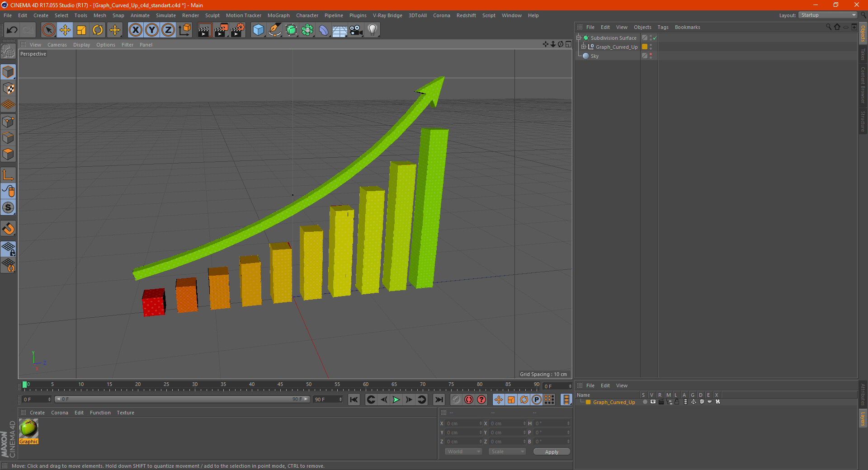The height and width of the screenshot is (470, 868).
Task: Go to end of animation
Action: click(x=439, y=399)
